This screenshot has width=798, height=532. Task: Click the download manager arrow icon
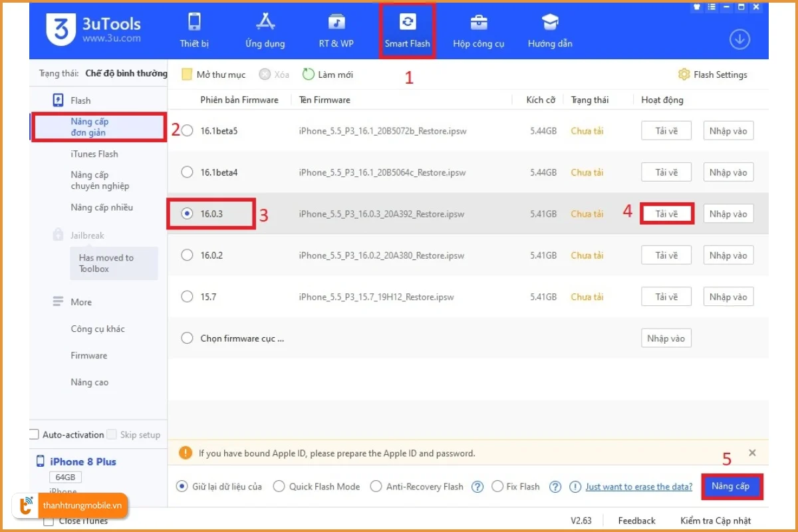(x=739, y=40)
